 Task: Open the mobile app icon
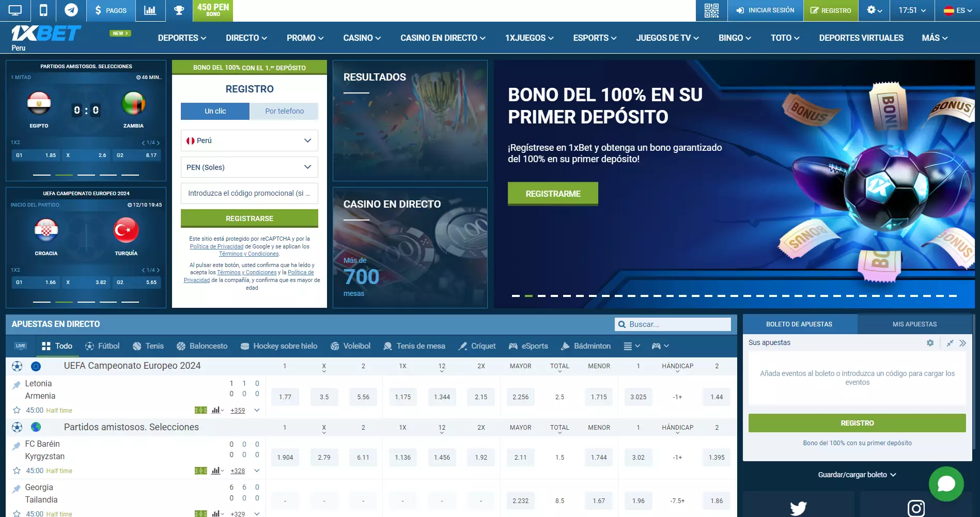(x=43, y=10)
